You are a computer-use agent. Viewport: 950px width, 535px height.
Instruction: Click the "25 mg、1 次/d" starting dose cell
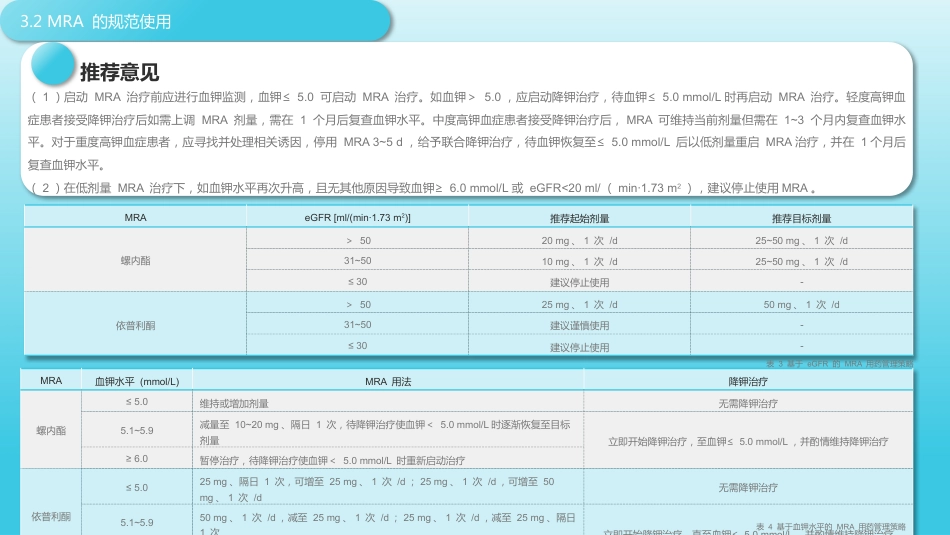click(x=579, y=305)
